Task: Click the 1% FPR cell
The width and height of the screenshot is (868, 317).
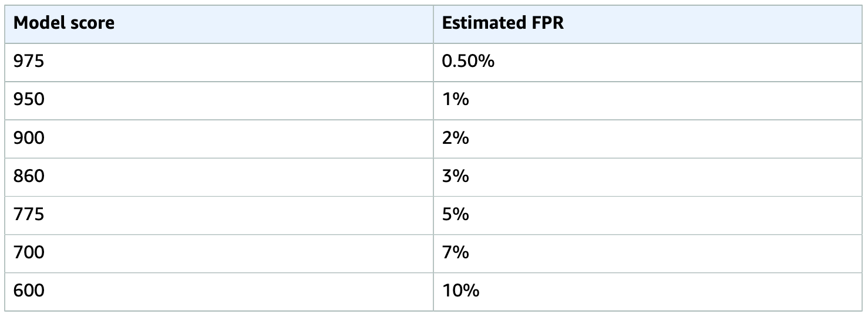Action: (648, 100)
